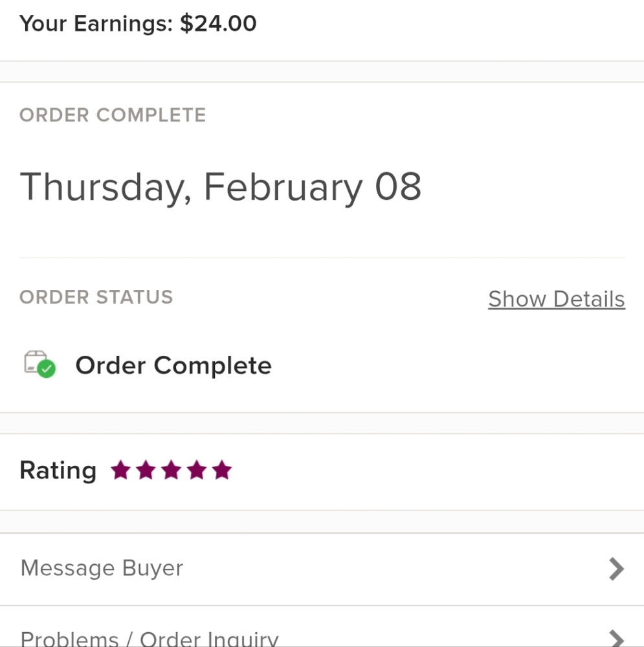Expand Problems / Order Inquiry chevron arrow

coord(617,639)
